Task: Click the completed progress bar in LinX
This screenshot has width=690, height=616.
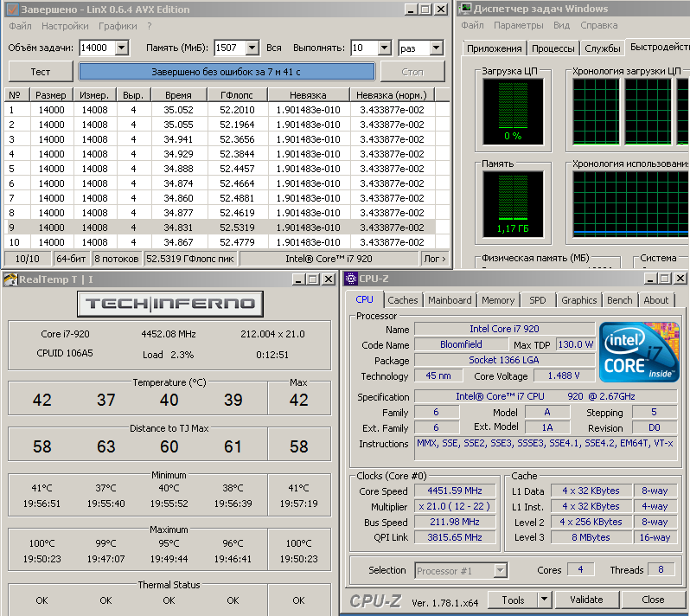Action: (x=227, y=72)
